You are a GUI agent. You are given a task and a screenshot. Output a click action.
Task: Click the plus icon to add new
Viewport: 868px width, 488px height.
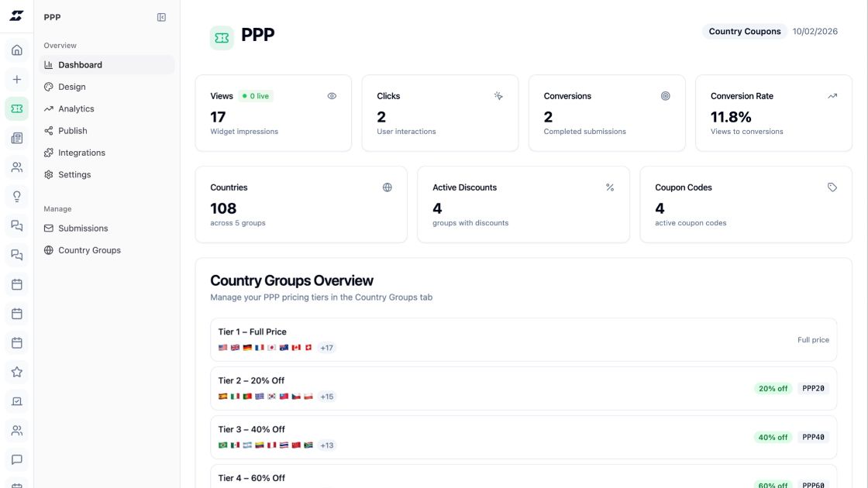pos(17,79)
